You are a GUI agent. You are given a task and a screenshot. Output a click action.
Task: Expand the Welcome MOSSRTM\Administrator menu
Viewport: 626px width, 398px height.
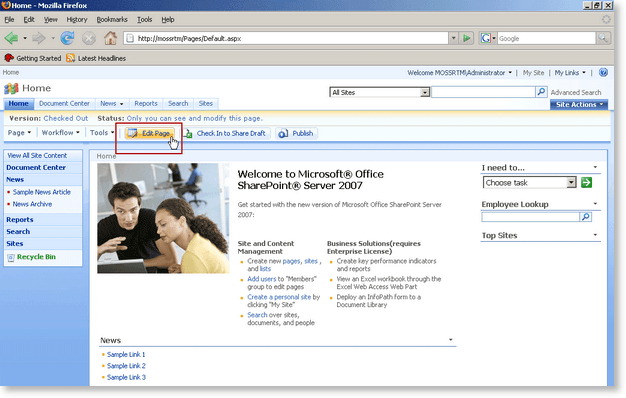tap(460, 73)
